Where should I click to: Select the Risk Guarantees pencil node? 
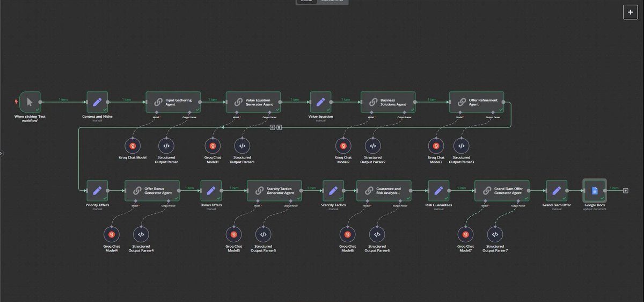click(x=438, y=190)
